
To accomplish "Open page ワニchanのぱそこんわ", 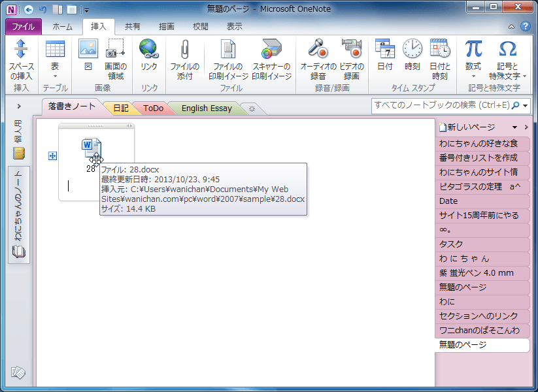I will [x=482, y=331].
